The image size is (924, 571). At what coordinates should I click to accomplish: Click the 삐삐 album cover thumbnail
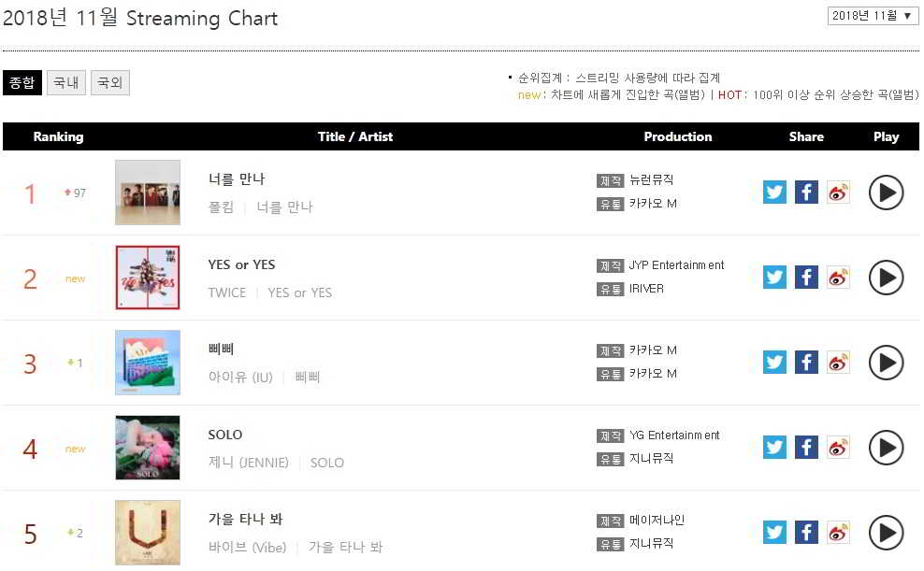click(x=148, y=363)
